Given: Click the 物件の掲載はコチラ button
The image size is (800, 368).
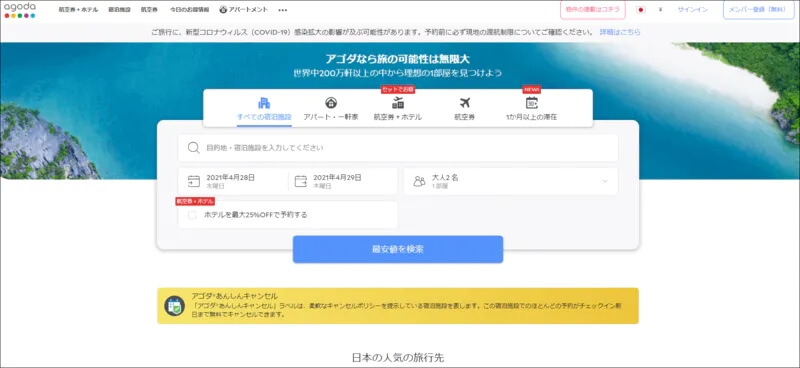Looking at the screenshot, I should [x=593, y=10].
